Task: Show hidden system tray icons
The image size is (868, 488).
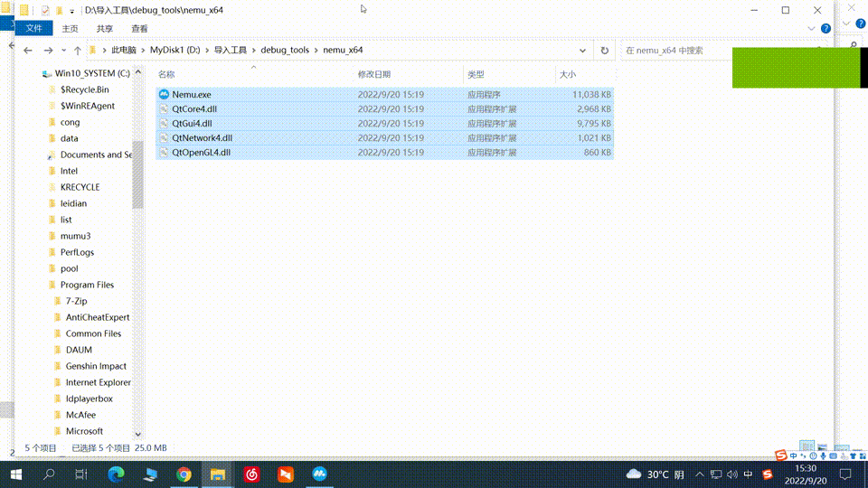Action: (x=700, y=474)
